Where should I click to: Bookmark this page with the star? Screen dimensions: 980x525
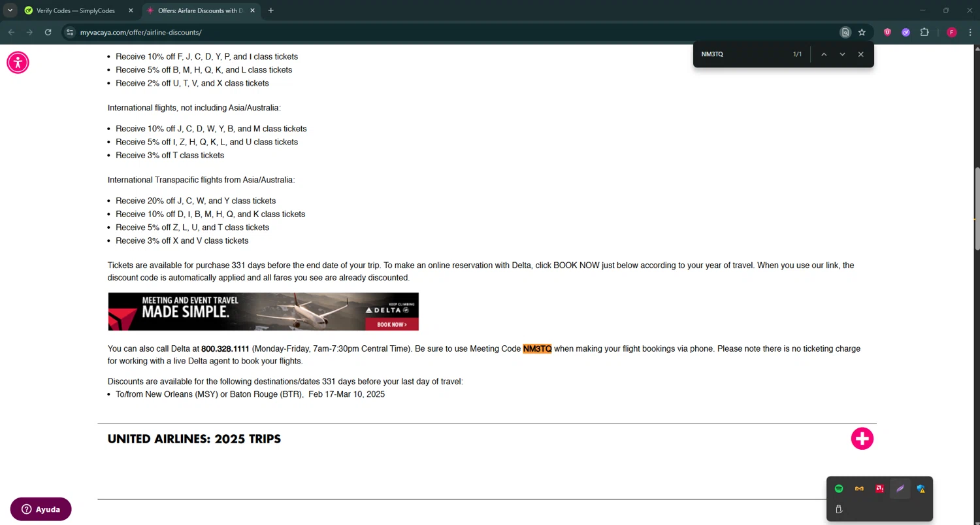tap(862, 32)
